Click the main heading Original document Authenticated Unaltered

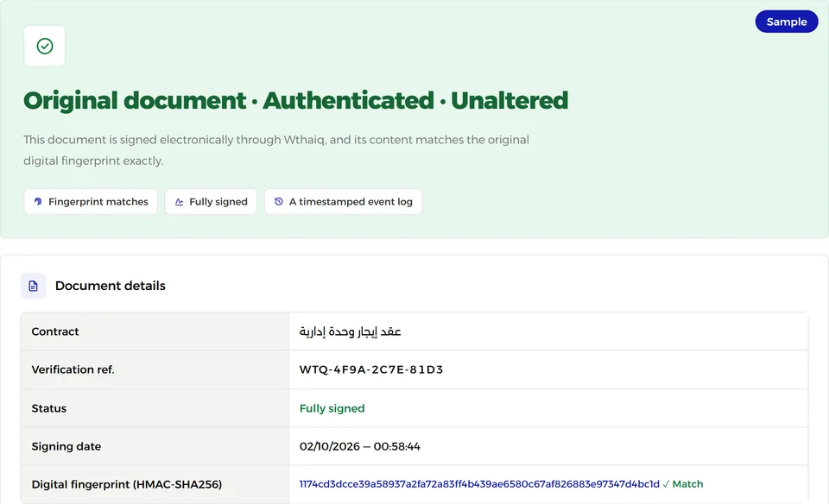(295, 100)
